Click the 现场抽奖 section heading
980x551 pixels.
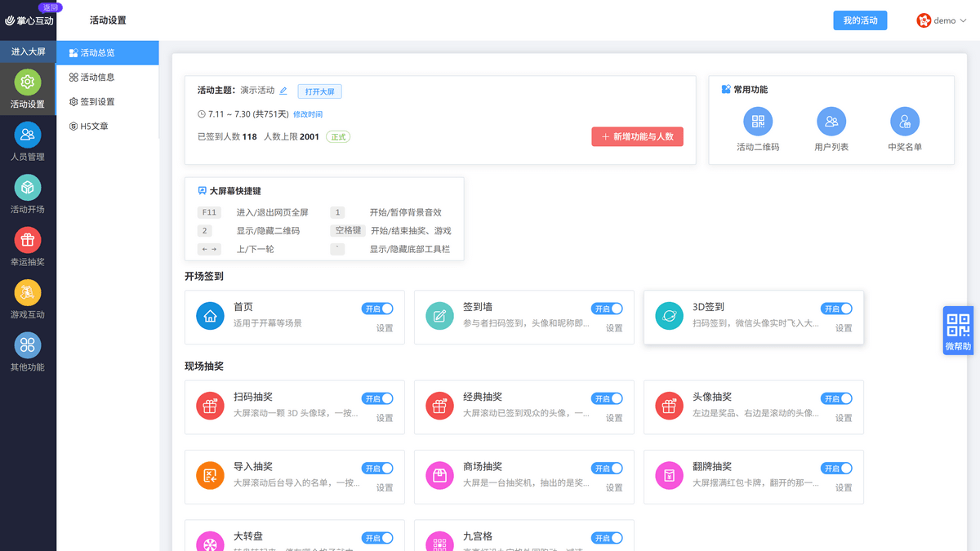click(204, 367)
